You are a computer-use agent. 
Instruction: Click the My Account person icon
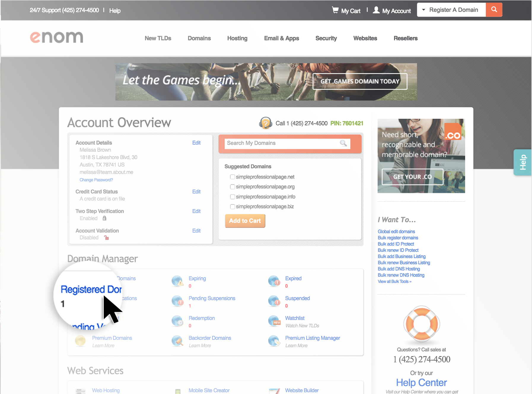[376, 10]
